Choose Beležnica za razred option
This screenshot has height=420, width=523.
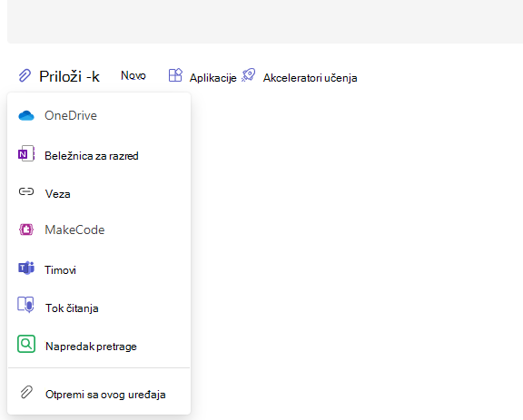point(99,155)
